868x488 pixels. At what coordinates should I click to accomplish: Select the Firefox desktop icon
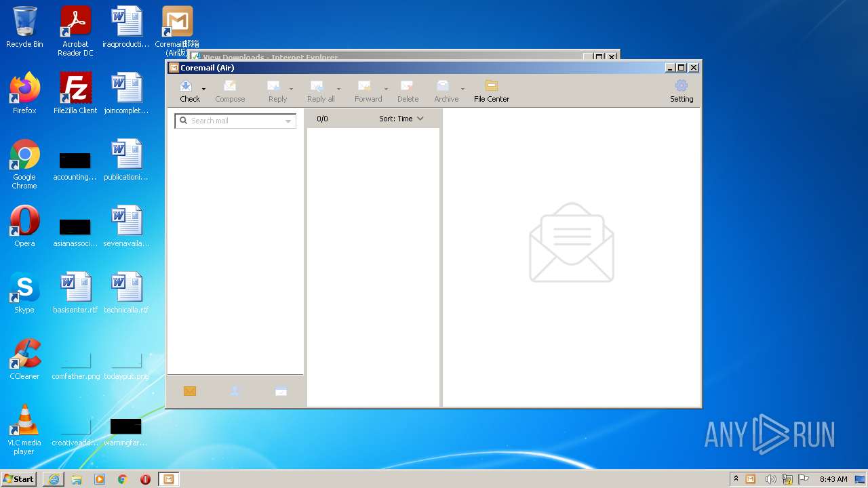[24, 94]
